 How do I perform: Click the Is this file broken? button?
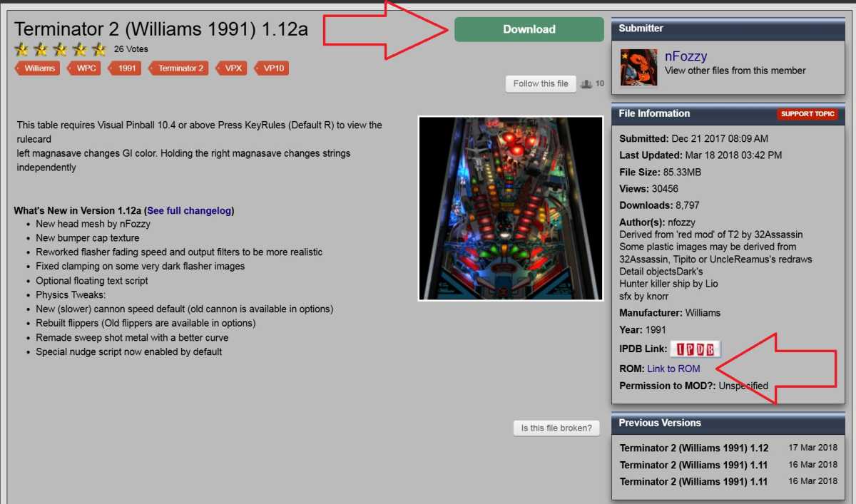556,428
